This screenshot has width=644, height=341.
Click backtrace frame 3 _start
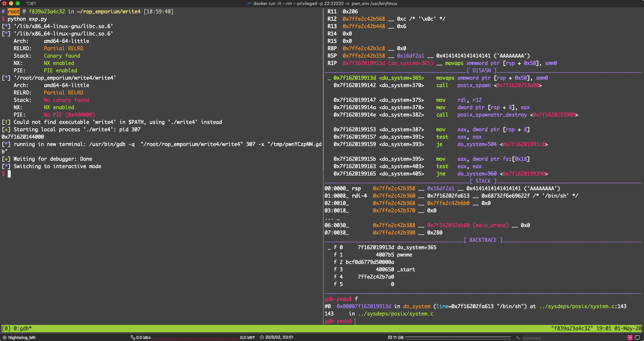[x=374, y=270]
